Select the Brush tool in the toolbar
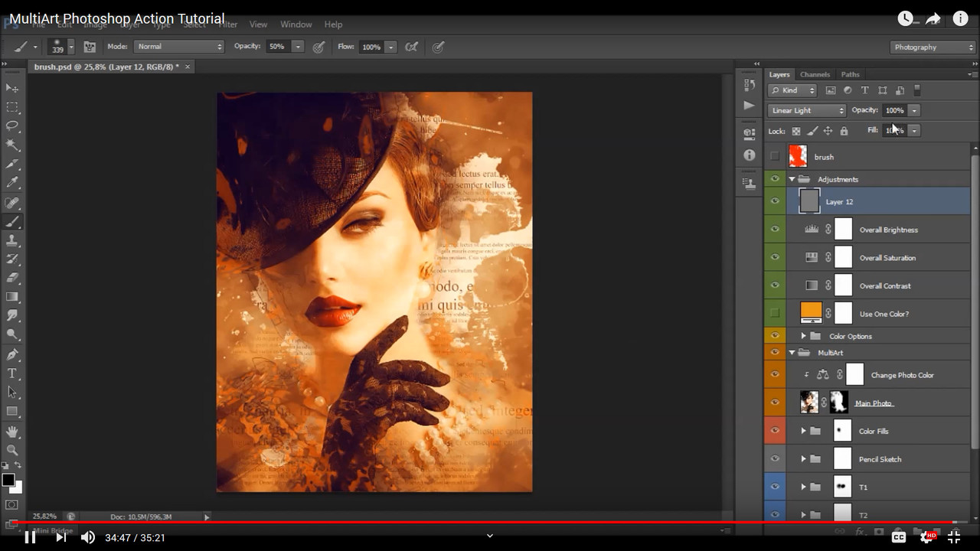The image size is (980, 551). coord(11,221)
